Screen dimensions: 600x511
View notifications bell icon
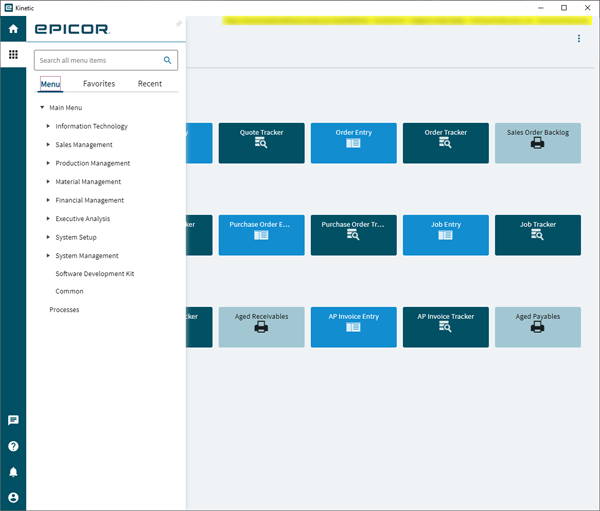(13, 472)
